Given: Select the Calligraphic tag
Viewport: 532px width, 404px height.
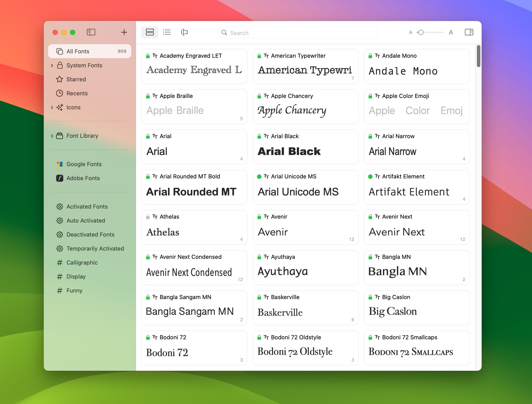Looking at the screenshot, I should (x=82, y=263).
